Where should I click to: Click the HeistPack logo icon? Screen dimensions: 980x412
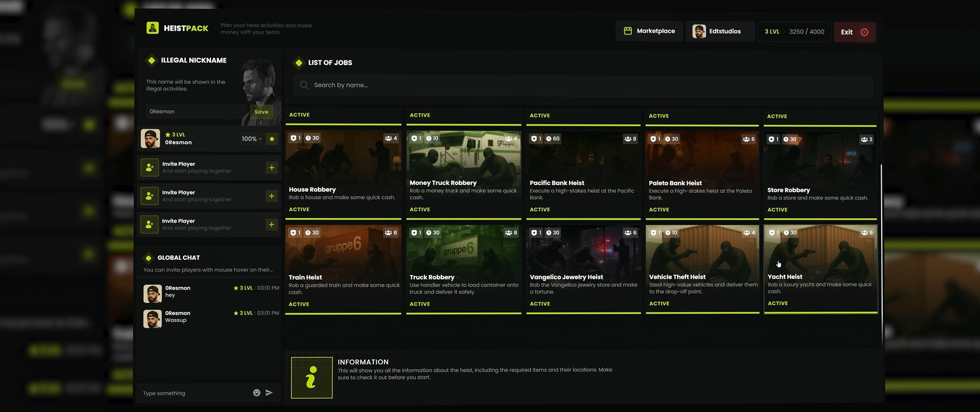[153, 28]
